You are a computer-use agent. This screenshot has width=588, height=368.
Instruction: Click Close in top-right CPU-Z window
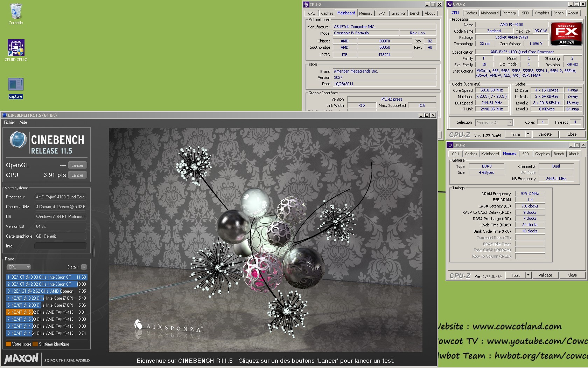click(x=572, y=134)
